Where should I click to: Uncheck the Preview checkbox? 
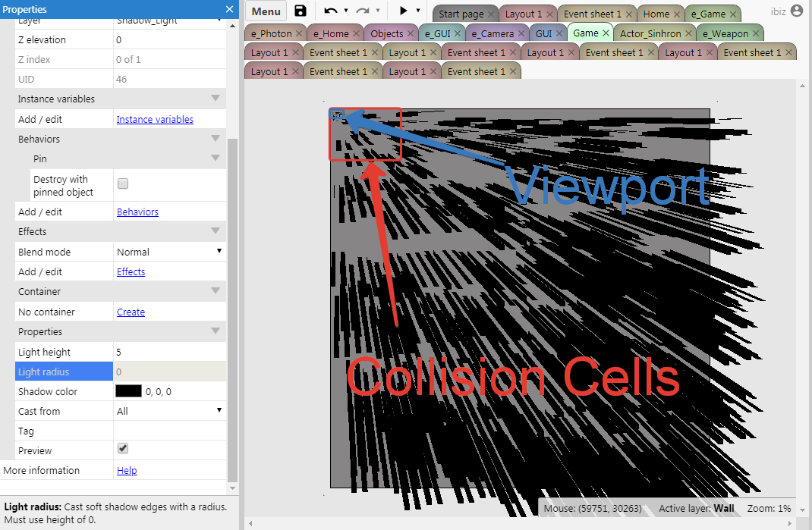(x=123, y=449)
